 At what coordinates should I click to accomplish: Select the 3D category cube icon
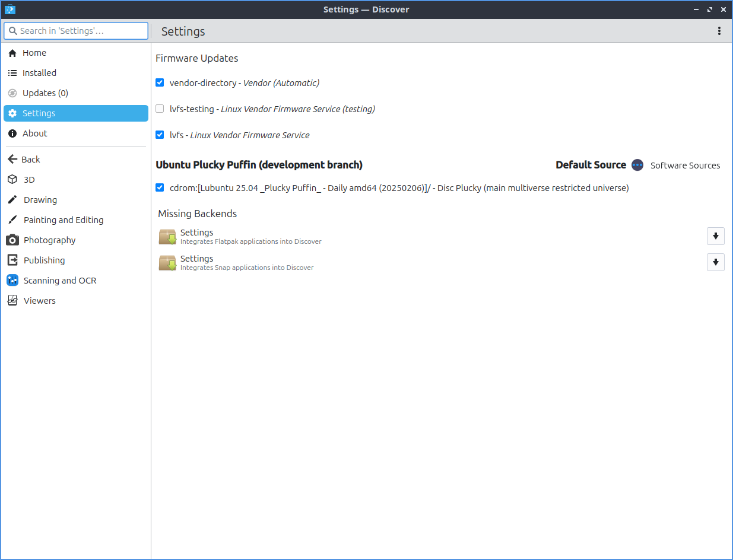coord(12,180)
